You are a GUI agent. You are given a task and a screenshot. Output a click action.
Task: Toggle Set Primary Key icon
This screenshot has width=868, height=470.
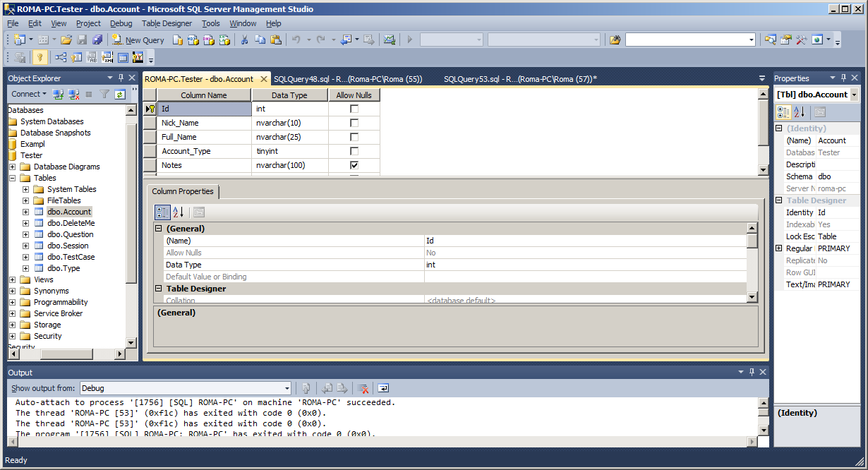[40, 57]
